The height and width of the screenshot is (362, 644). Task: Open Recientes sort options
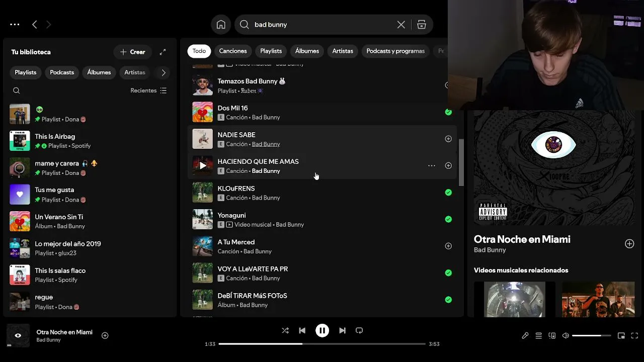coord(148,90)
